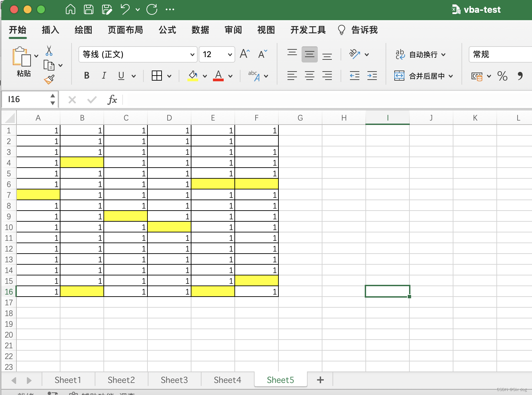The width and height of the screenshot is (532, 395).
Task: Open the 页面布局 ribbon tab
Action: (x=125, y=30)
